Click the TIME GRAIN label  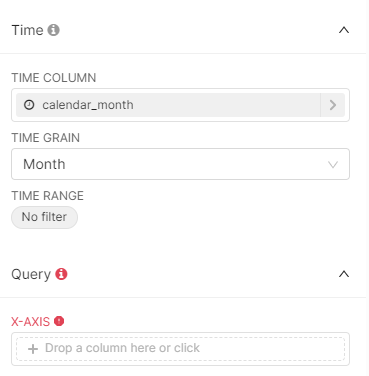click(x=46, y=138)
